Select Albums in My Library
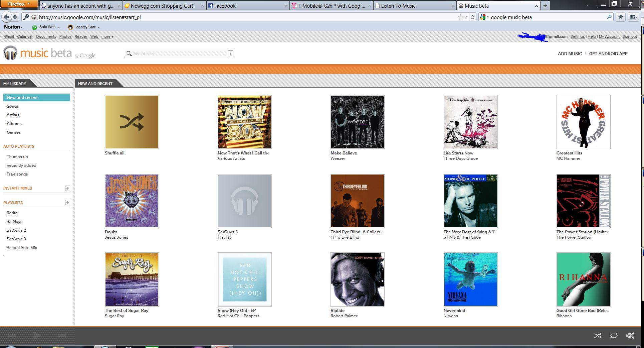This screenshot has width=644, height=348. click(x=14, y=124)
